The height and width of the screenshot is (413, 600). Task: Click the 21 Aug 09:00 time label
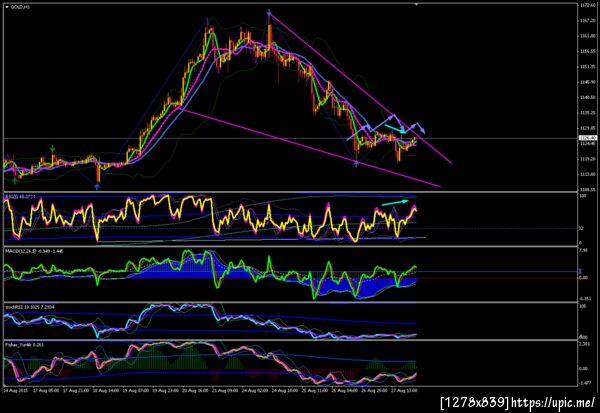[225, 391]
